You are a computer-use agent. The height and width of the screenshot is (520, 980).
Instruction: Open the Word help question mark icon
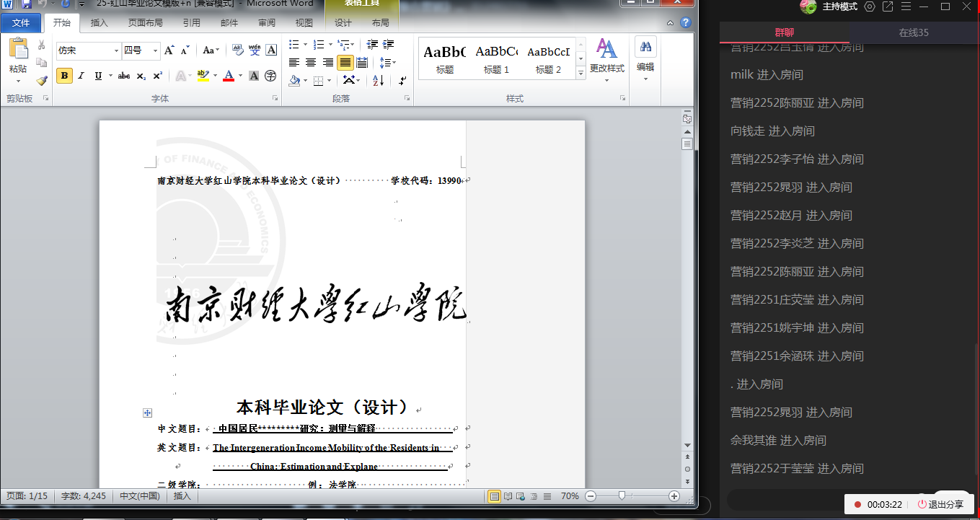[686, 22]
